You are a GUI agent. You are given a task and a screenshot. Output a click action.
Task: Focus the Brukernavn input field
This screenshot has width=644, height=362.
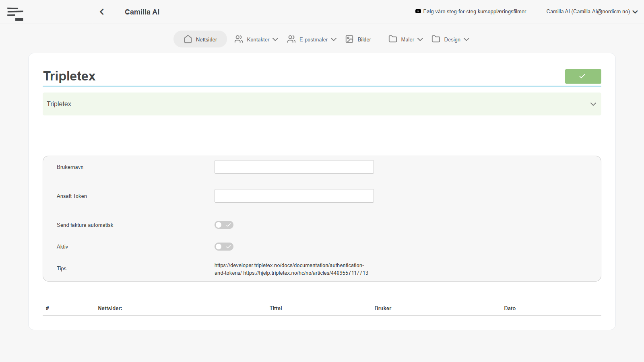294,167
